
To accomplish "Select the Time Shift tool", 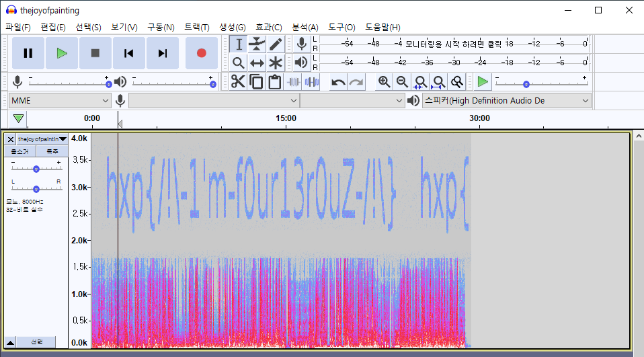I will click(x=257, y=63).
